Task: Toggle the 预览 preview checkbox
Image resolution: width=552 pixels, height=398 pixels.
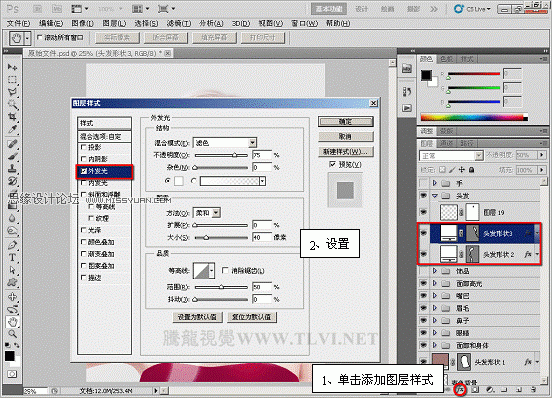Action: click(332, 164)
